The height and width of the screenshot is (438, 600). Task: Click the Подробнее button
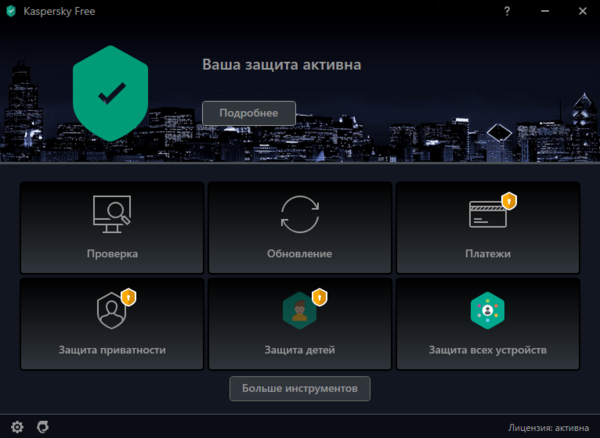pyautogui.click(x=249, y=113)
